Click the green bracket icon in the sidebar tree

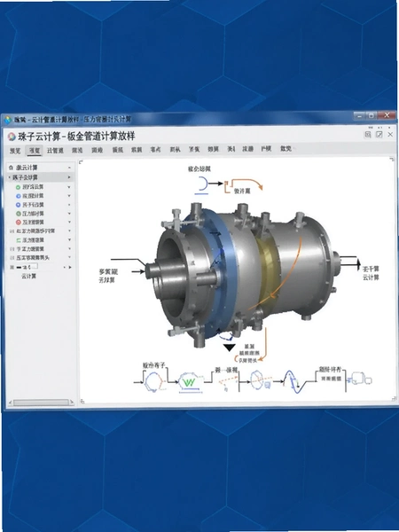[x=19, y=240]
